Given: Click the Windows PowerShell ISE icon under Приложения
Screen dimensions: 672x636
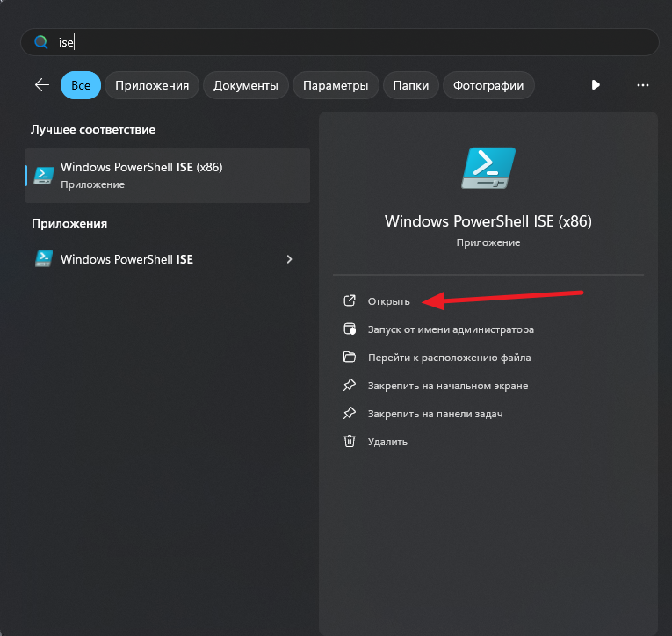Looking at the screenshot, I should click(x=43, y=259).
